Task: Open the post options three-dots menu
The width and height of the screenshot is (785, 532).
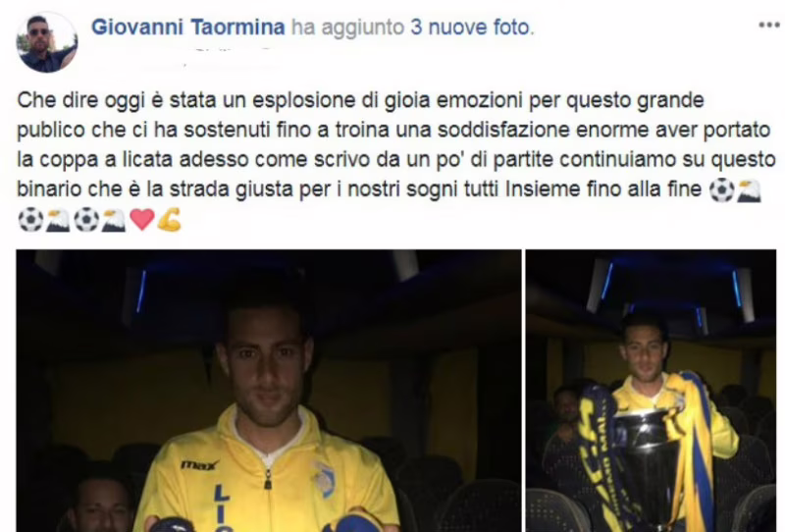Action: (769, 26)
